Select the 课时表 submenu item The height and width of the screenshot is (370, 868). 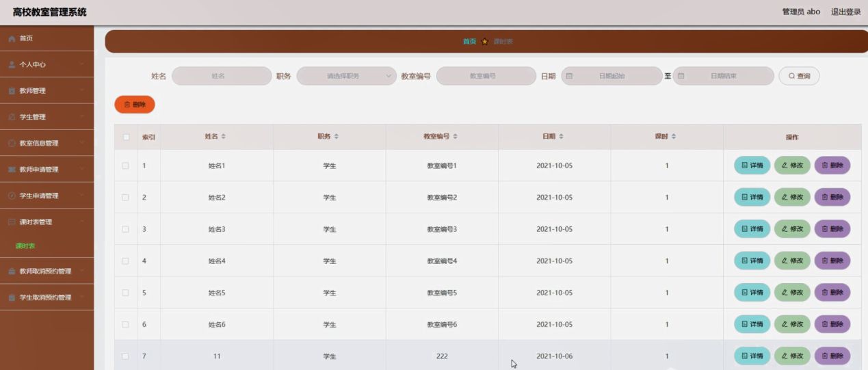pyautogui.click(x=25, y=246)
